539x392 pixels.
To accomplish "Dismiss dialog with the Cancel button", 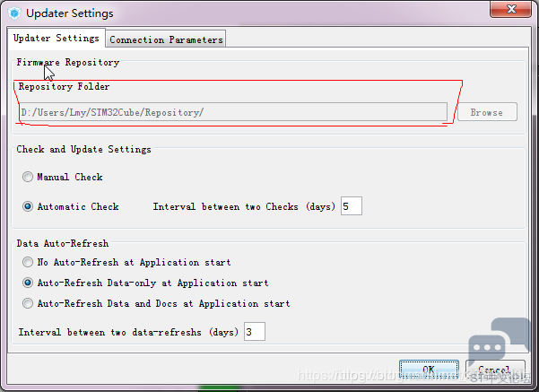I will click(495, 370).
